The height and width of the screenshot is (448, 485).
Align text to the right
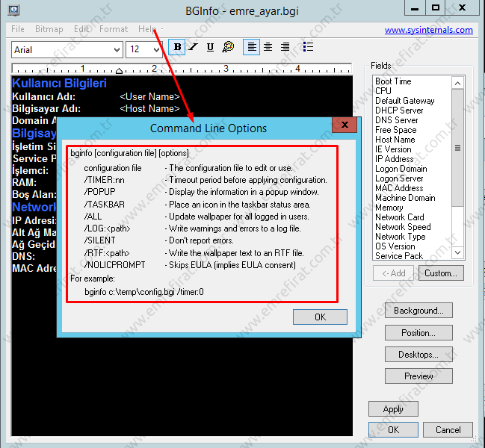[285, 47]
